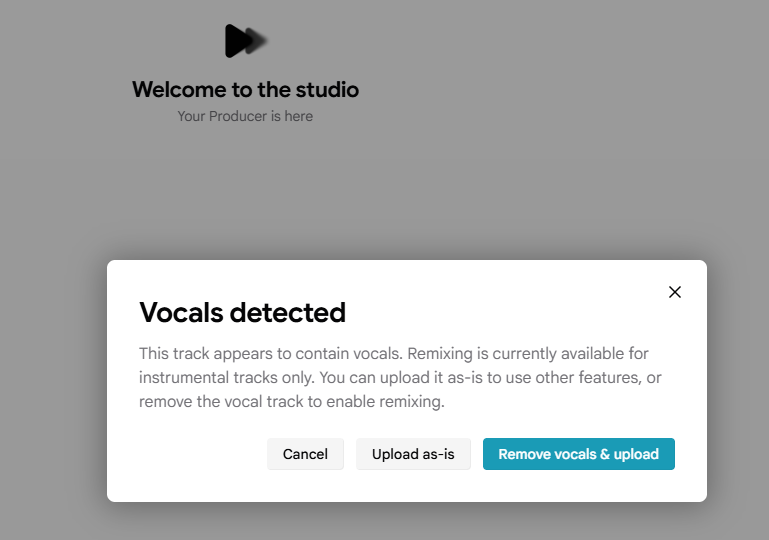Upload the track keeping its vocals
The width and height of the screenshot is (769, 540).
coord(413,454)
